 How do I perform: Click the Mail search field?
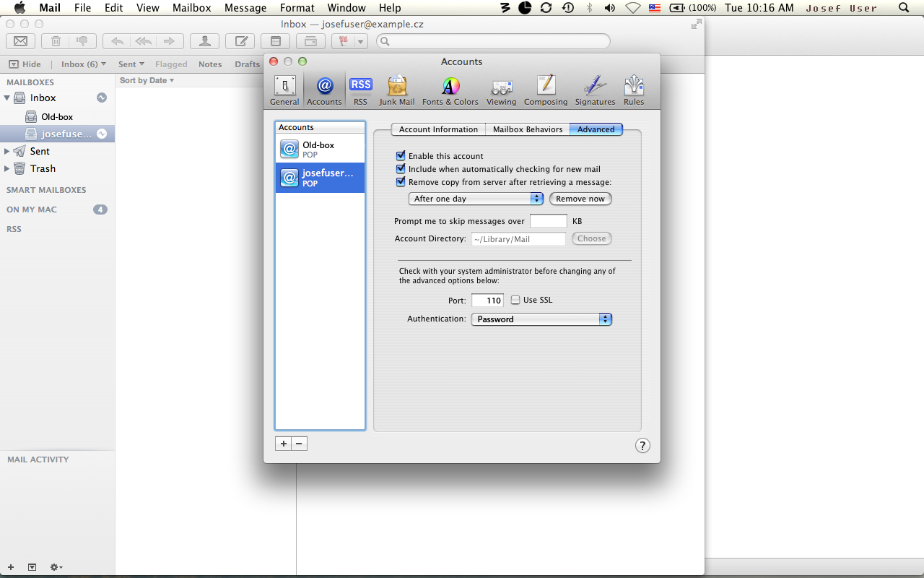point(492,41)
